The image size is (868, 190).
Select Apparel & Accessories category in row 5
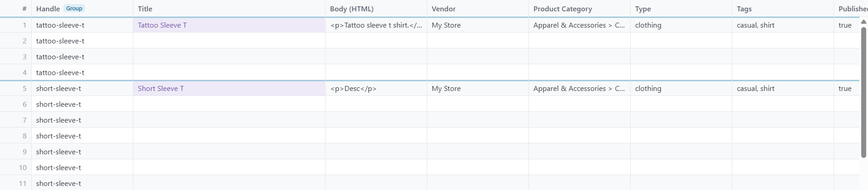(580, 89)
